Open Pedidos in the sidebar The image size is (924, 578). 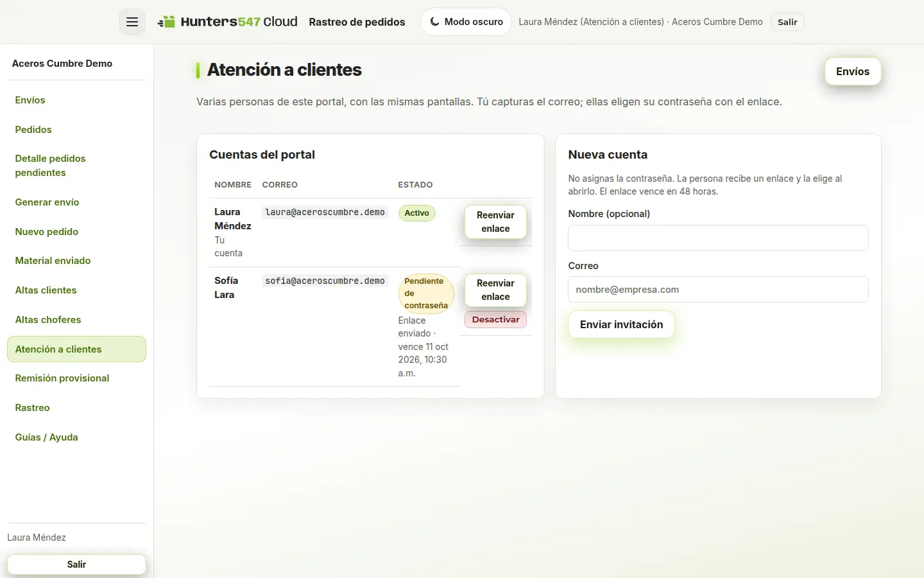(x=76, y=130)
